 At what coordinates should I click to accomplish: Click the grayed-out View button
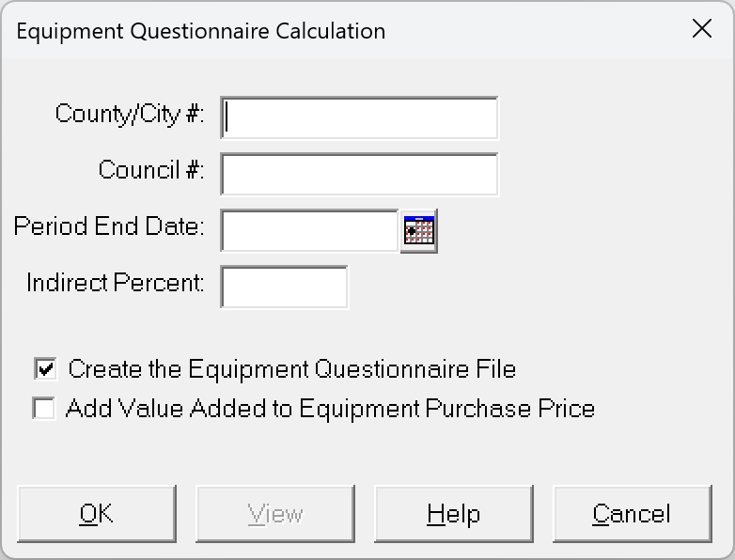coord(274,514)
